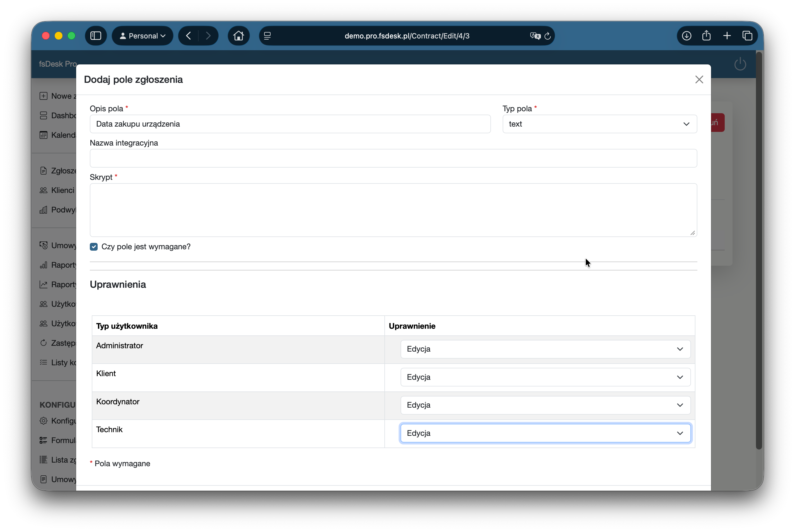Click the translate icon in address bar
This screenshot has height=532, width=795.
(x=535, y=36)
